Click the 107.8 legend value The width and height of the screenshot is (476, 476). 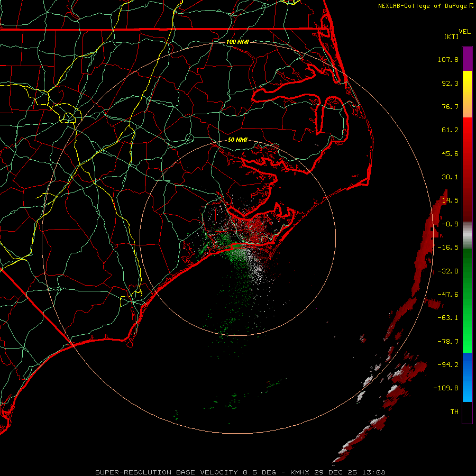coord(448,59)
